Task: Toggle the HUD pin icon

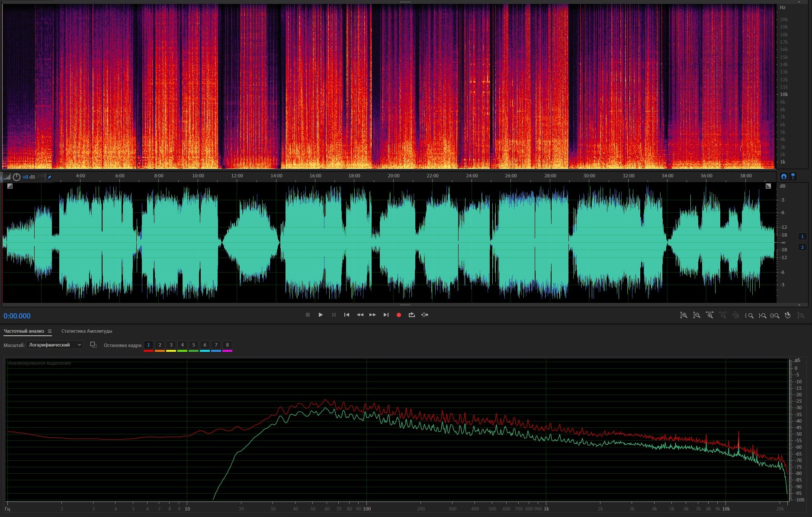Action: click(x=49, y=177)
